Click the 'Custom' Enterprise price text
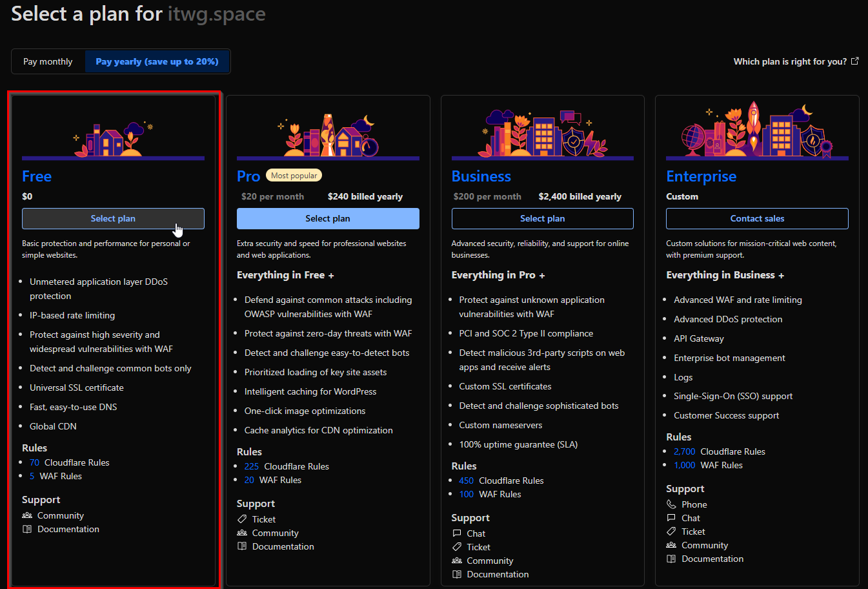This screenshot has width=868, height=589. click(x=682, y=196)
